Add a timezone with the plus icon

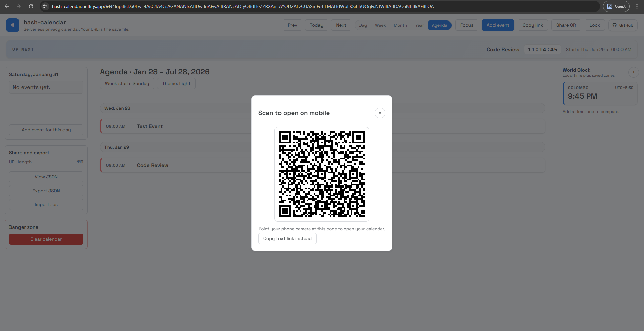click(634, 72)
